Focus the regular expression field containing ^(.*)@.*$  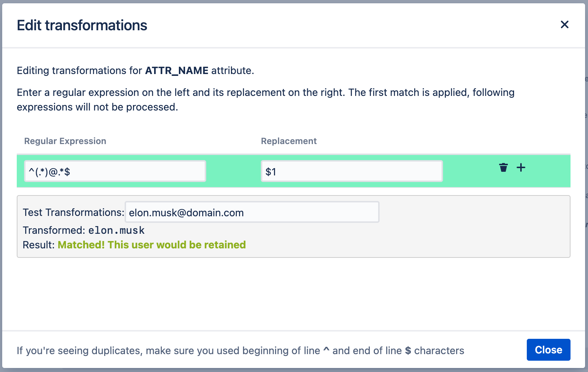[115, 171]
